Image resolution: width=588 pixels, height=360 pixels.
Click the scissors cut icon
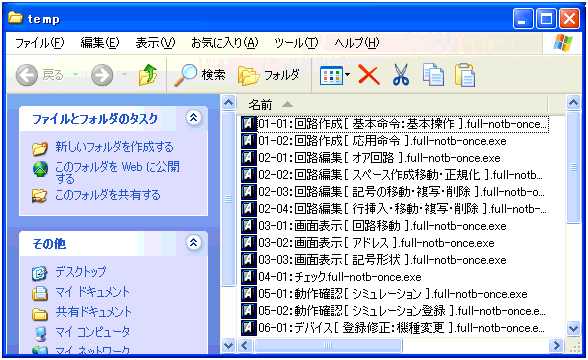pos(401,74)
